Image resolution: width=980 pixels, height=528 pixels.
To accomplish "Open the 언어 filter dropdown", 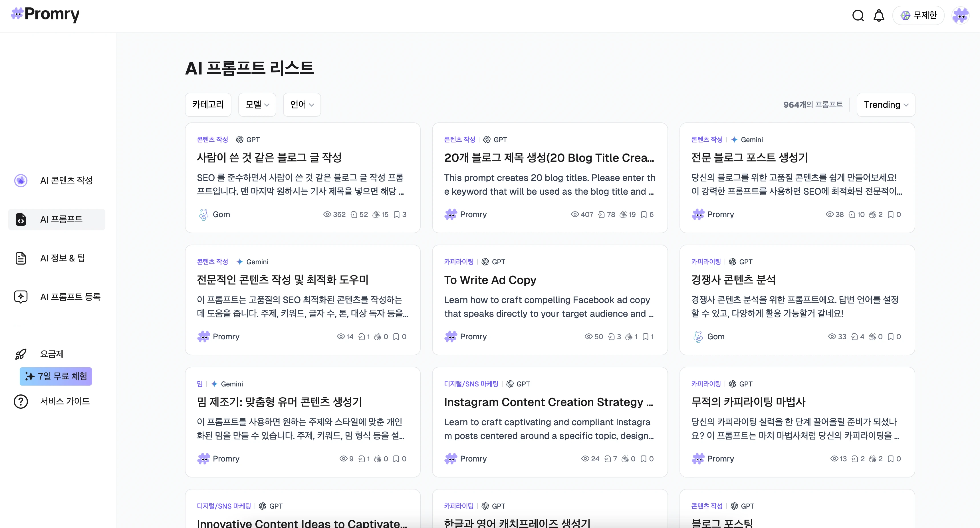I will pyautogui.click(x=302, y=105).
